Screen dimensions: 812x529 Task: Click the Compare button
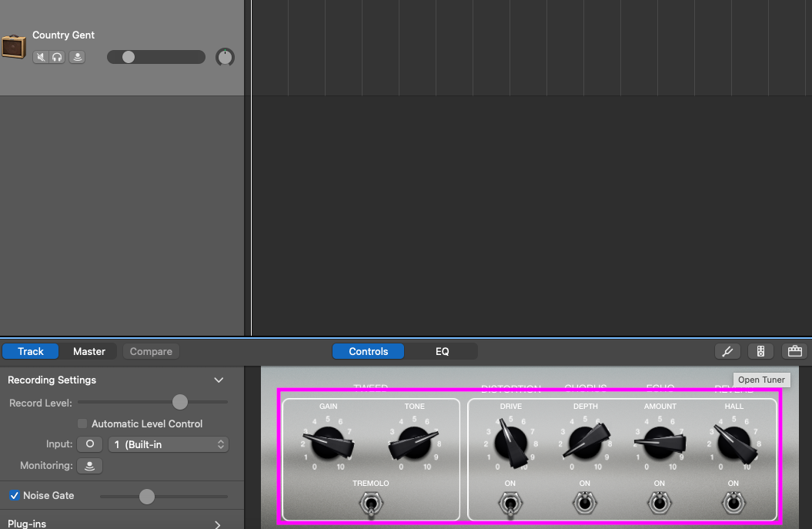(151, 351)
